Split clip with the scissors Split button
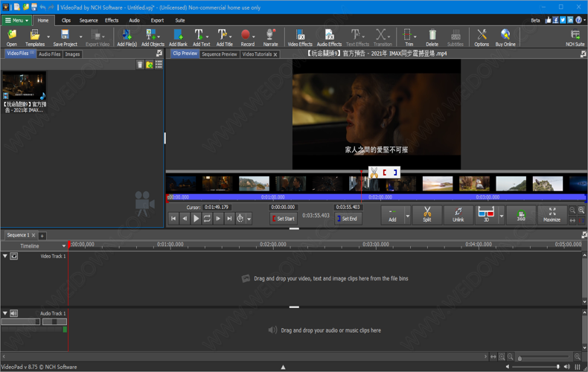The image size is (588, 372). tap(427, 215)
